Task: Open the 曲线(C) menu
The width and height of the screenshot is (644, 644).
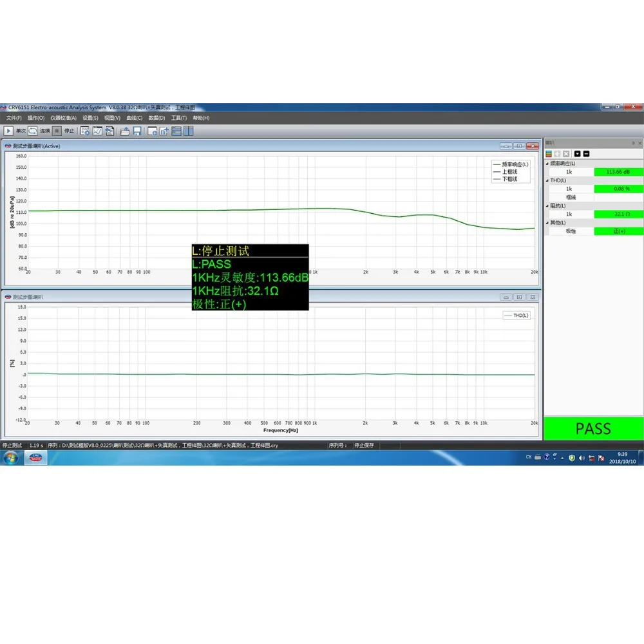Action: click(135, 118)
